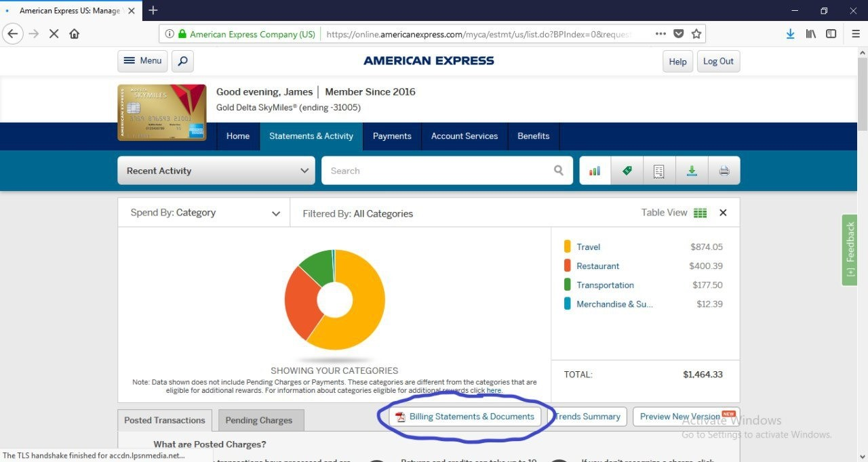Expand the Spend By: Category dropdown
868x462 pixels.
pyautogui.click(x=204, y=213)
